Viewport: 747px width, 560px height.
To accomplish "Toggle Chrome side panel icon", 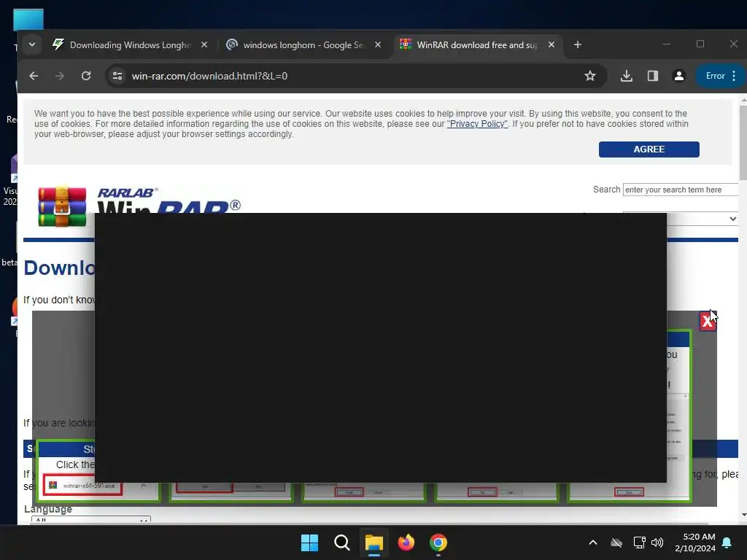I will coord(653,76).
